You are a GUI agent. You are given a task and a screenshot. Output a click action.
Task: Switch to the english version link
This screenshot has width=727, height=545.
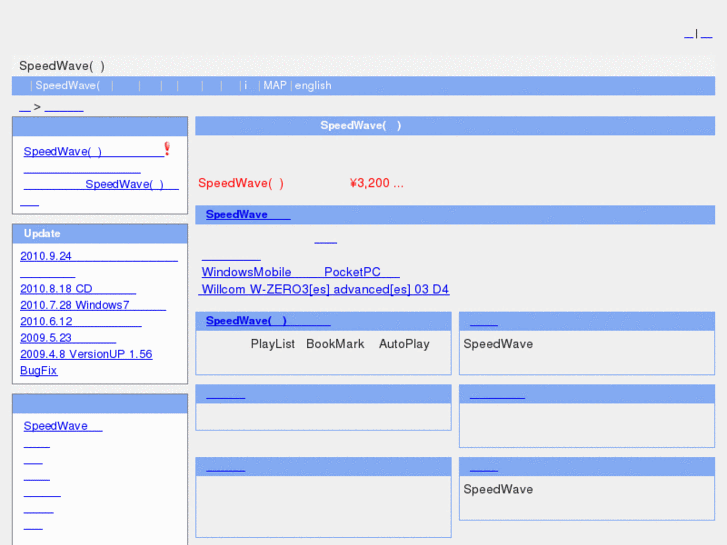pyautogui.click(x=313, y=85)
